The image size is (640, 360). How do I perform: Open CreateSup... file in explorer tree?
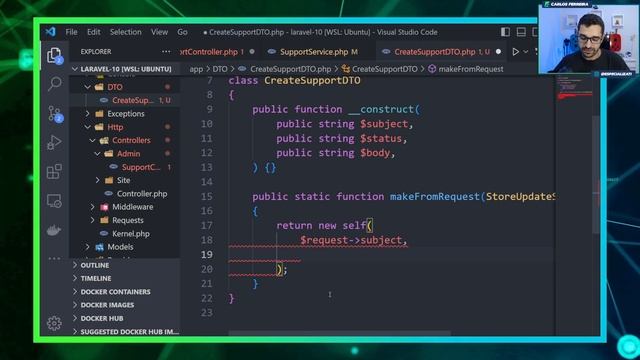pyautogui.click(x=133, y=100)
